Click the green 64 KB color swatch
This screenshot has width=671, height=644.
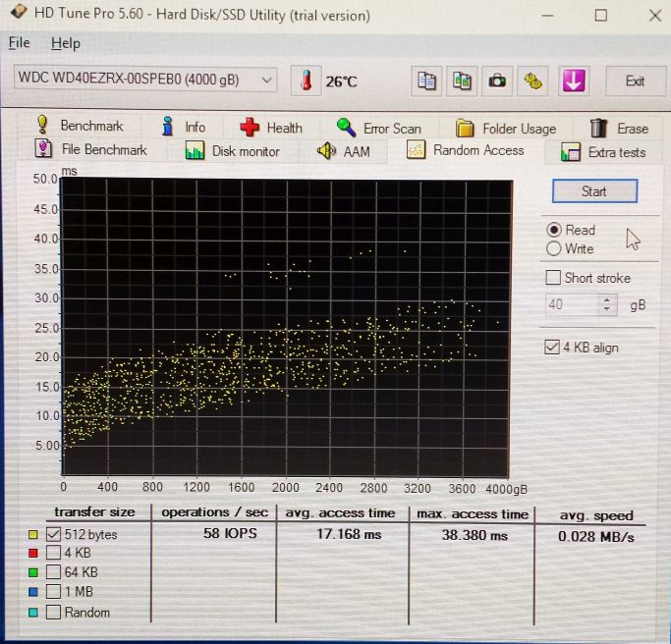33,572
